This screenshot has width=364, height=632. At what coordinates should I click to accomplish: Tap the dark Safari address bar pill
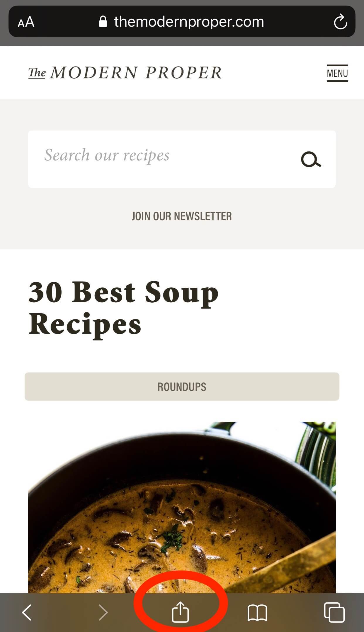click(x=182, y=22)
